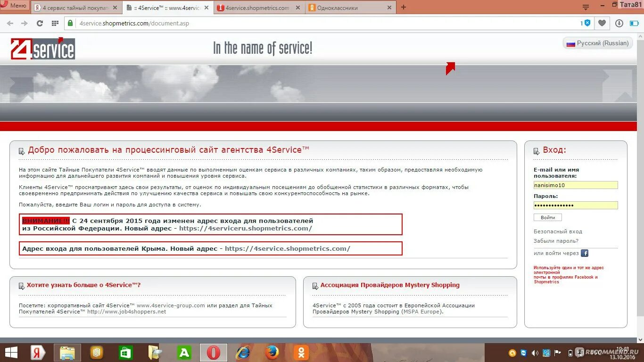
Task: Launch Firefox from the taskbar
Action: pyautogui.click(x=272, y=353)
